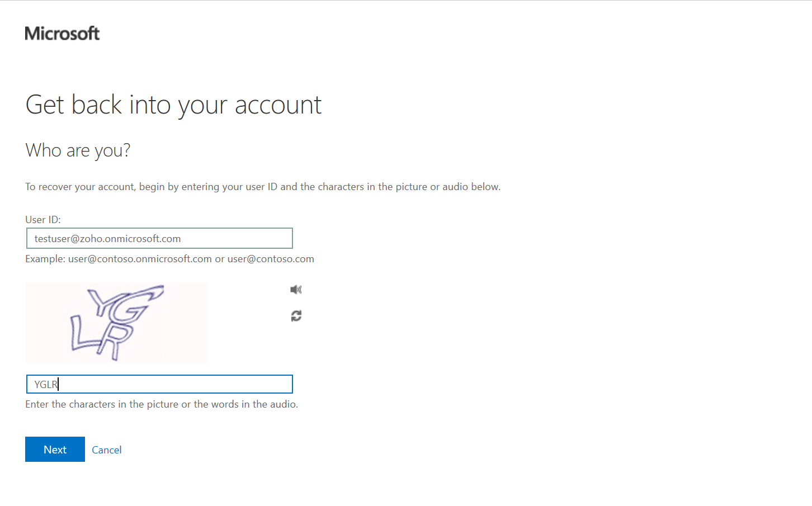
Task: Click the "Get back into your account" heading
Action: point(173,105)
